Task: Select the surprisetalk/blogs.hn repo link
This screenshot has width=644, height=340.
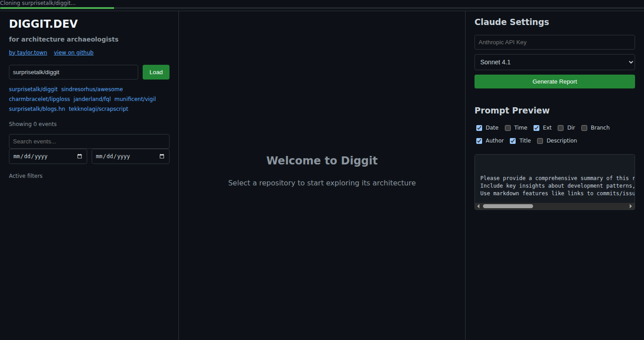Action: point(37,109)
